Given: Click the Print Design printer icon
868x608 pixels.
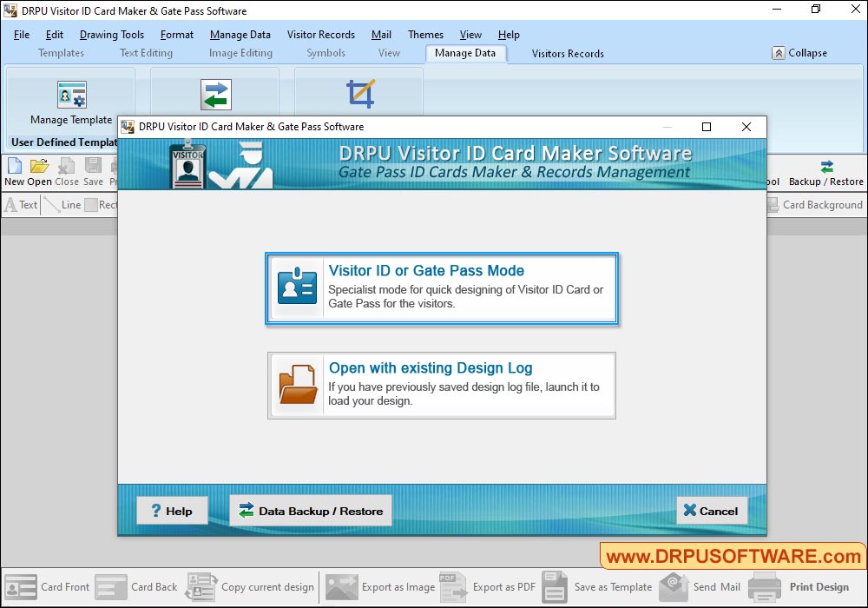Looking at the screenshot, I should (x=765, y=587).
